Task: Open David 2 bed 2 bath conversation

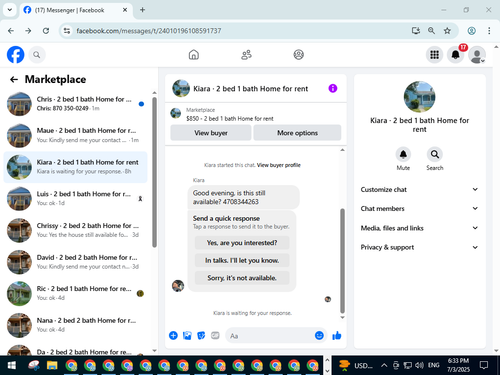Action: pyautogui.click(x=75, y=262)
